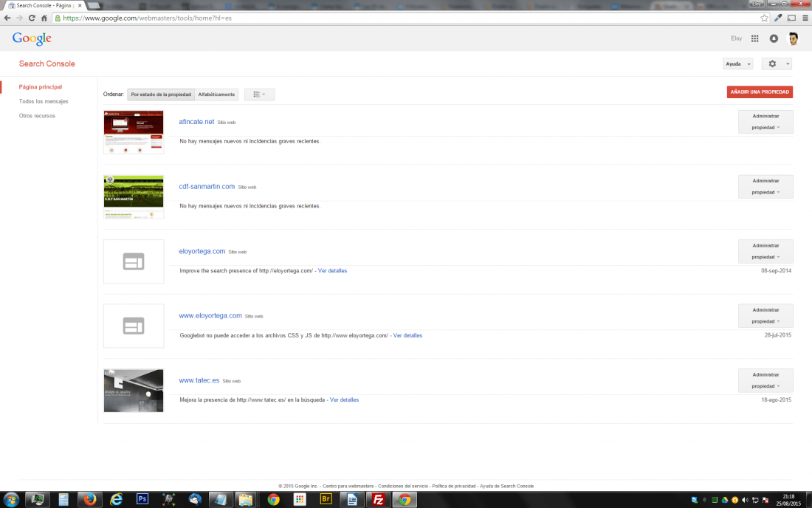Open the calculator in the taskbar
The width and height of the screenshot is (812, 508).
(63, 499)
